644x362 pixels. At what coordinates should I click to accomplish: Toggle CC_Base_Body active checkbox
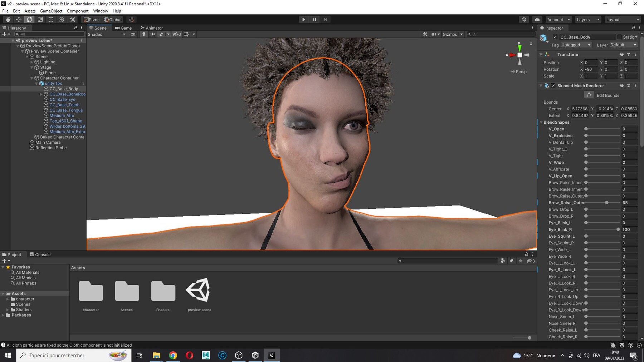[x=555, y=37]
